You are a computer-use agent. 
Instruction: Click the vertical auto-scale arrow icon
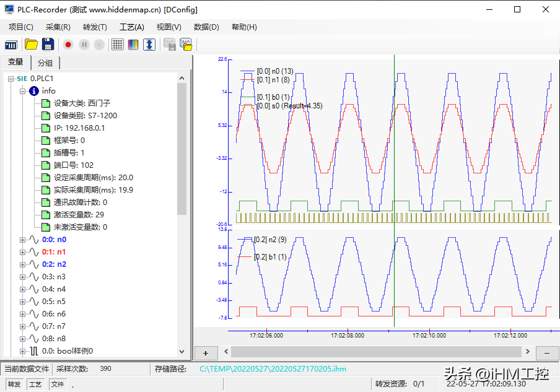(x=149, y=45)
